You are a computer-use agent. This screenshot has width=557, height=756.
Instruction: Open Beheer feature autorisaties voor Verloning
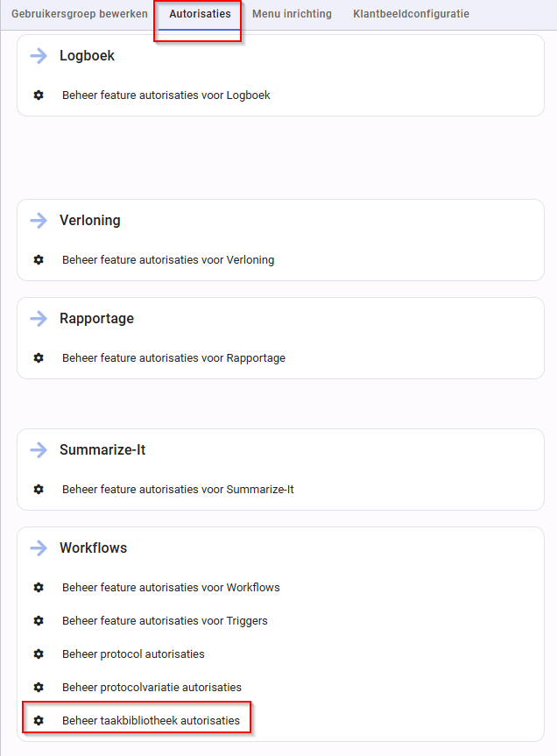(168, 260)
